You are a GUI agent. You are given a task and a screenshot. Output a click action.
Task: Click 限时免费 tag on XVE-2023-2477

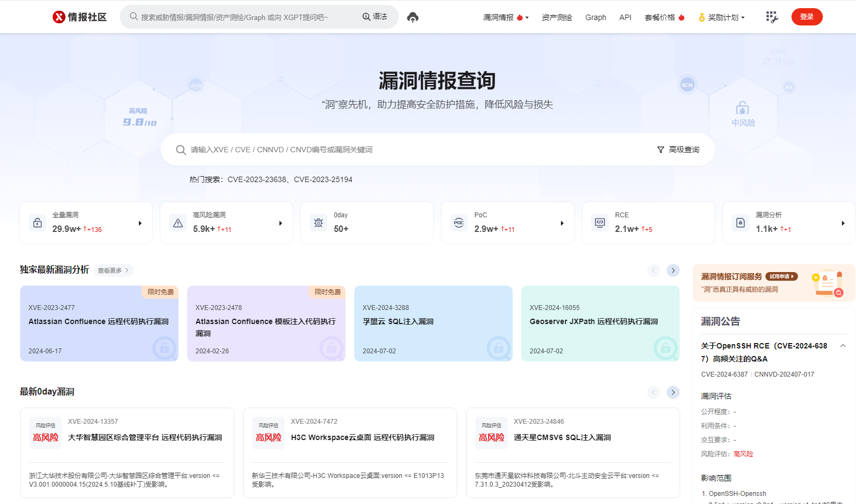[x=161, y=292]
